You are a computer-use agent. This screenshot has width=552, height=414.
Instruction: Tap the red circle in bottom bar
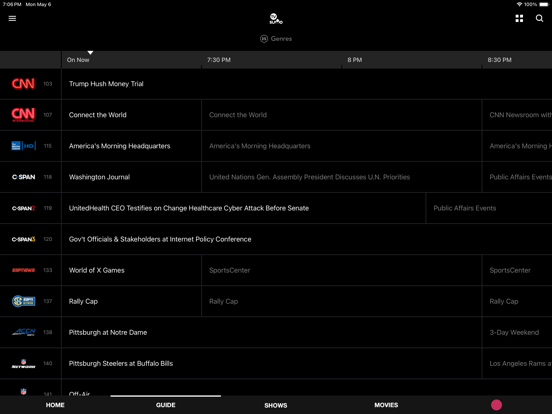point(496,405)
